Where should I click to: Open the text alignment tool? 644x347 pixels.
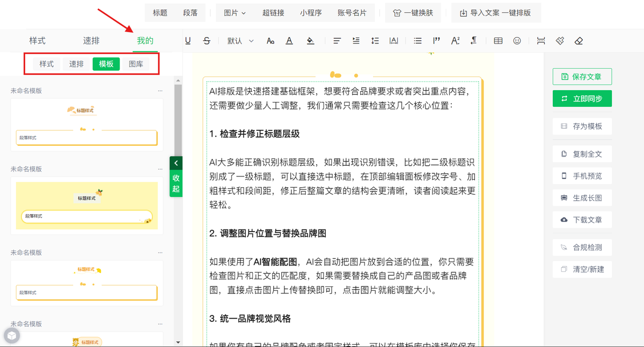[x=337, y=41]
